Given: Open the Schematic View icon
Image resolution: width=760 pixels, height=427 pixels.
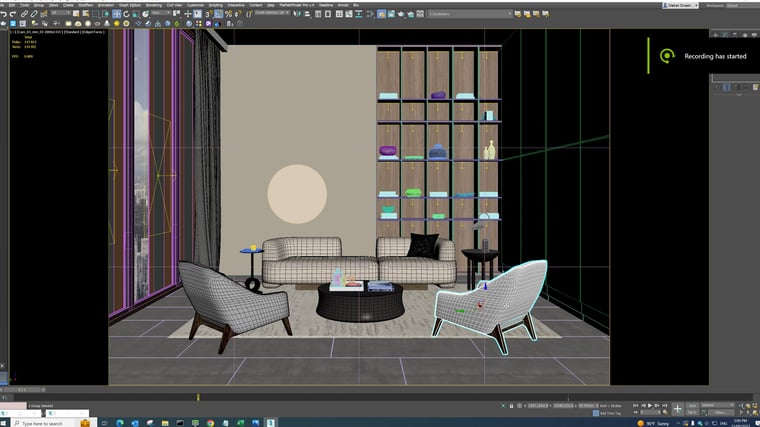Looking at the screenshot, I should [x=359, y=14].
